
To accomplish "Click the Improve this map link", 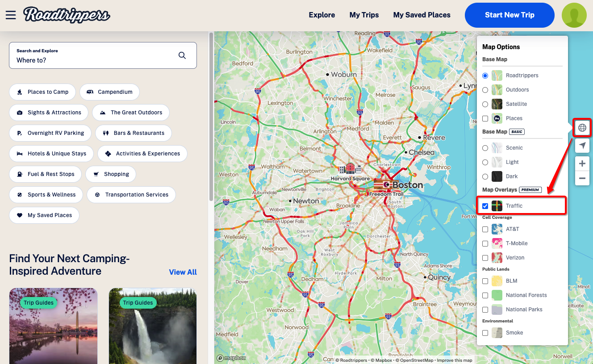I will [455, 360].
